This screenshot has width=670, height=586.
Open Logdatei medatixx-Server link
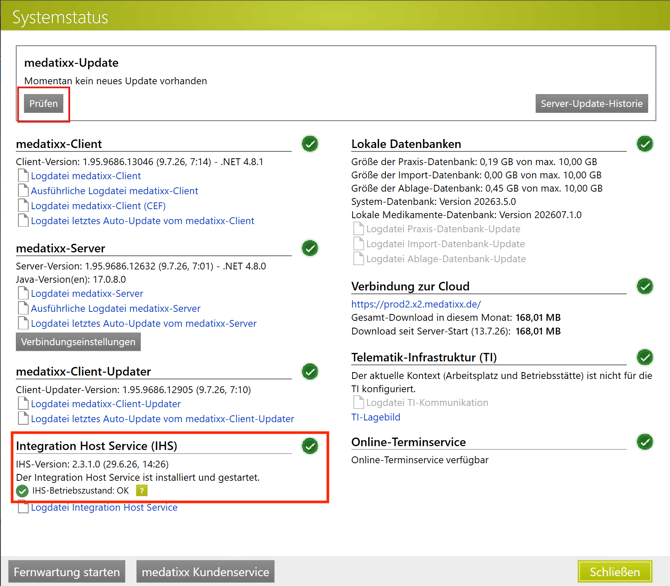[x=87, y=293]
